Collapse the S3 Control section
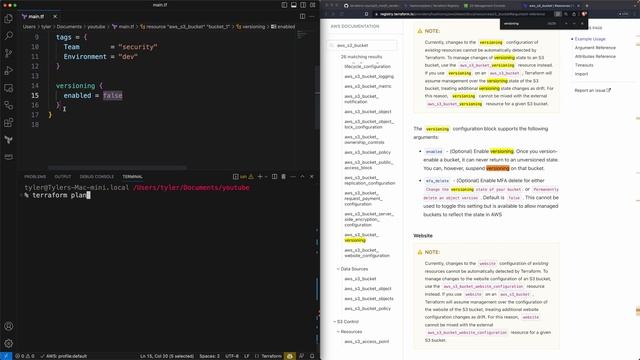640x360 pixels. 346,322
